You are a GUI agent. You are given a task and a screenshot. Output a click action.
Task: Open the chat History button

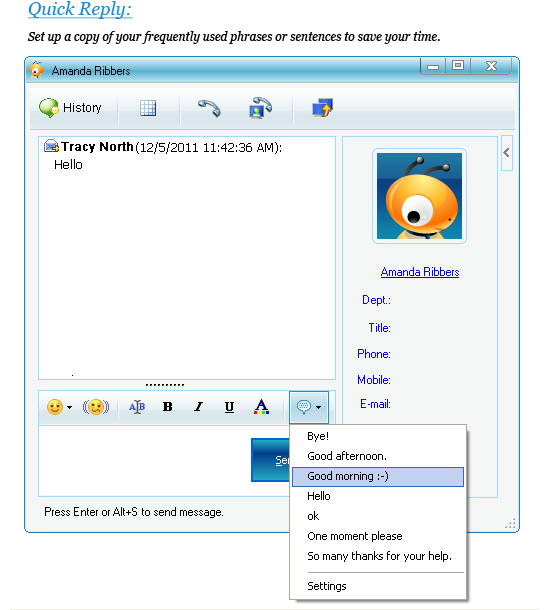click(70, 108)
